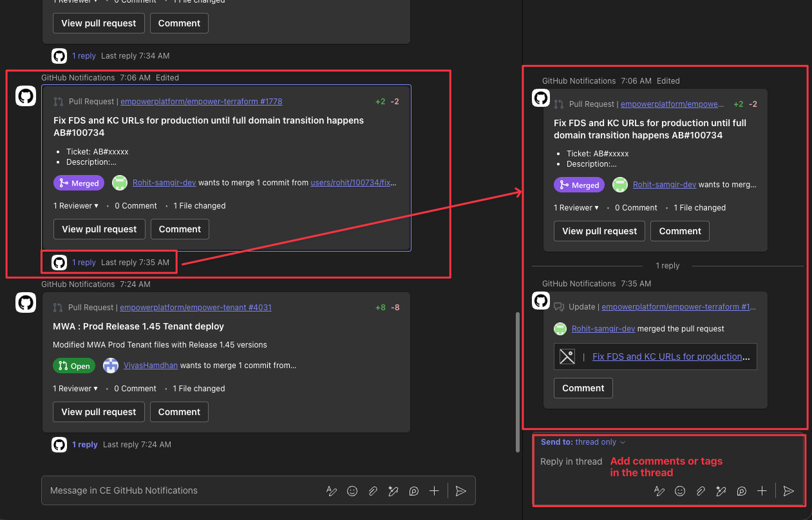Image resolution: width=812 pixels, height=520 pixels.
Task: Focus the Reply in thread field
Action: click(x=571, y=461)
